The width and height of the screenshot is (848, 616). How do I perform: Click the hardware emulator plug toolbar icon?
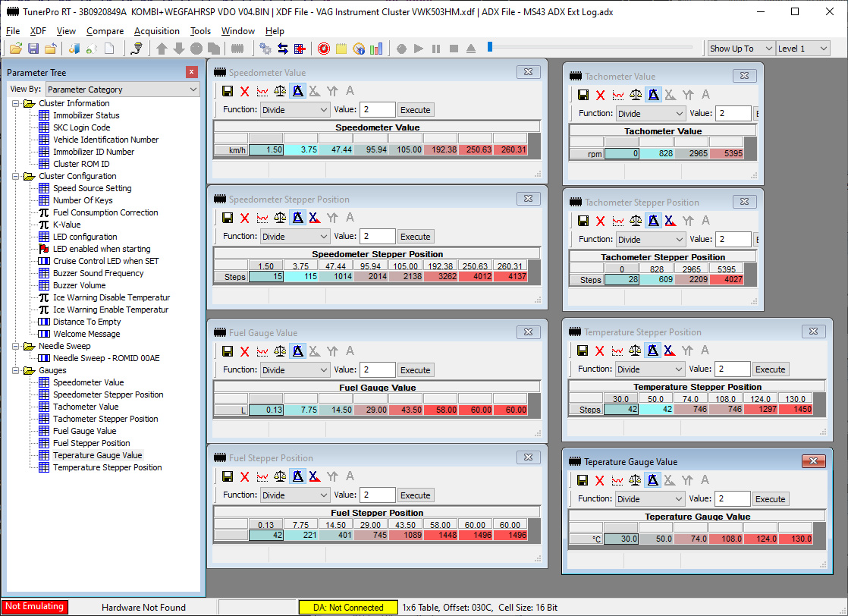tap(137, 49)
